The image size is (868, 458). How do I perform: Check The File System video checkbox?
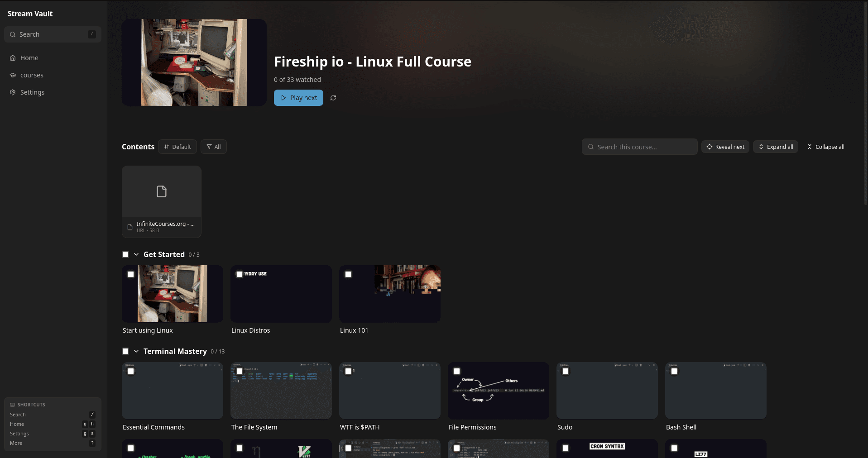(x=240, y=371)
